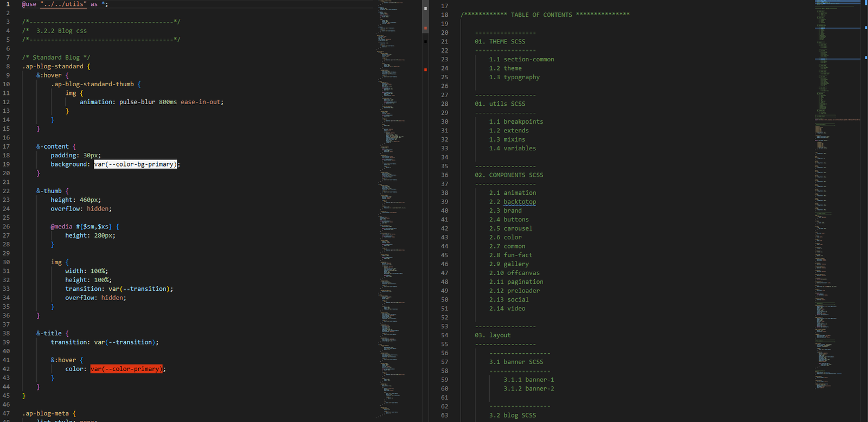This screenshot has width=868, height=422.
Task: Click the "3.1 banner SCSS" entry
Action: click(x=516, y=362)
